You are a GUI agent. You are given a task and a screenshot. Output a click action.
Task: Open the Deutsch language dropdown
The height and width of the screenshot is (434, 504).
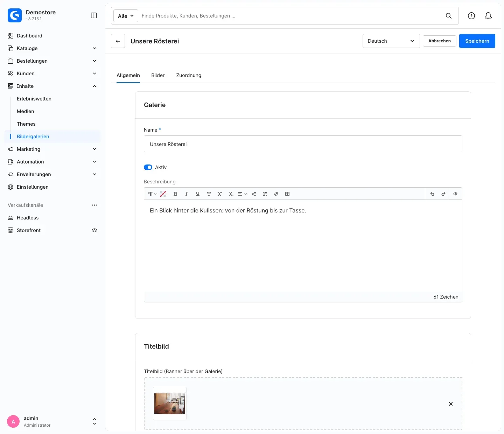pos(391,41)
